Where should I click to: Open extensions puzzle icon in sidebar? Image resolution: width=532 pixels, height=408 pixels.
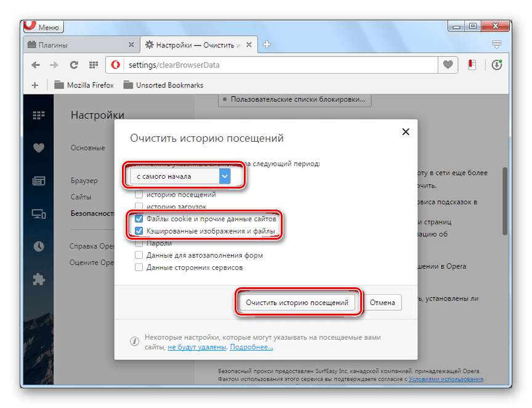[39, 279]
